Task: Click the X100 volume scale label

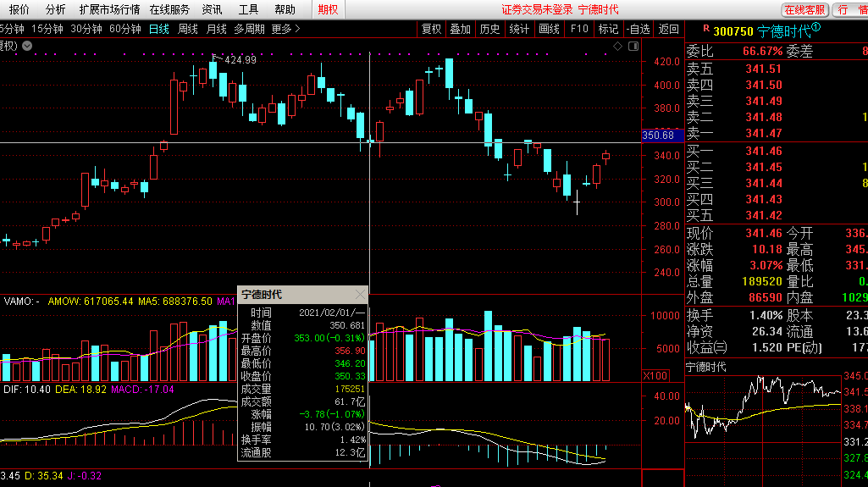Action: click(x=655, y=376)
